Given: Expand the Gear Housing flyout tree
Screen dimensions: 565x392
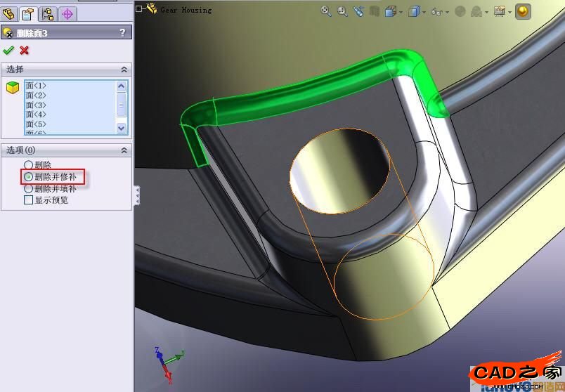Looking at the screenshot, I should pyautogui.click(x=139, y=9).
